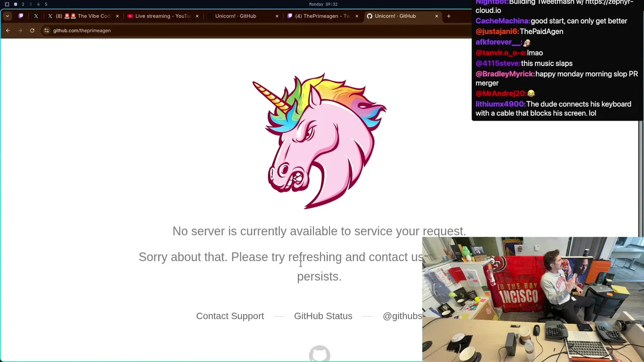
Task: View site information icon in address bar
Action: coord(46,31)
